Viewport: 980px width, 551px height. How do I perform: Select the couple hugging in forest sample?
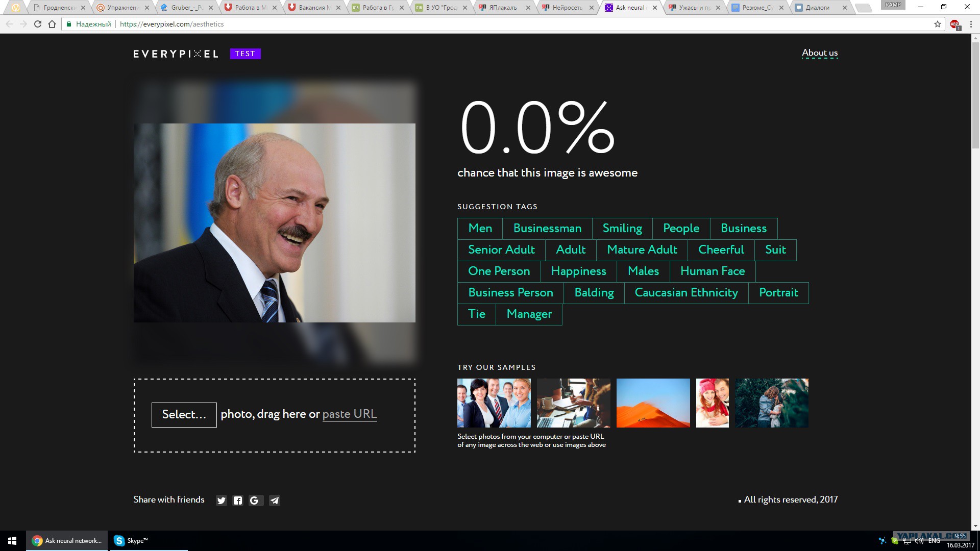(772, 403)
